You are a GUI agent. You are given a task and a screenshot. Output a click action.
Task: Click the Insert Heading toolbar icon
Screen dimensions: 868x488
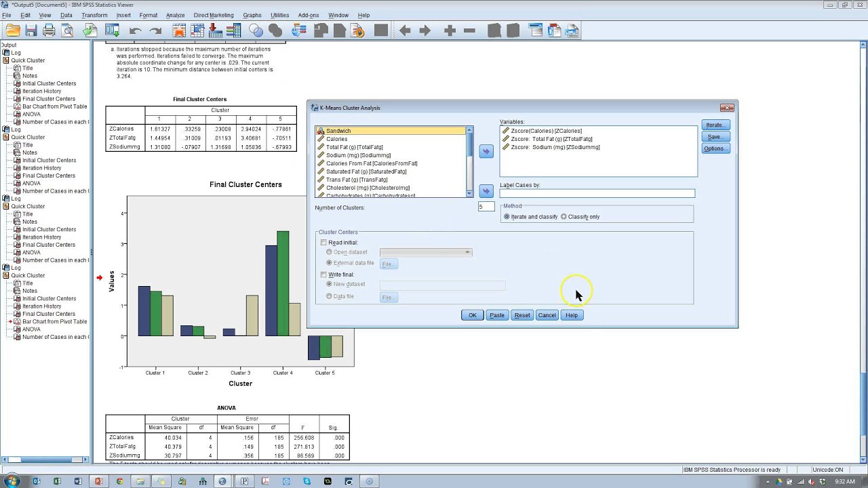coord(536,30)
